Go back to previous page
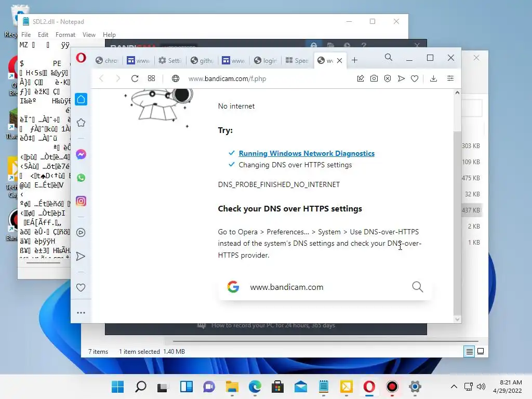This screenshot has height=399, width=532. [x=101, y=78]
